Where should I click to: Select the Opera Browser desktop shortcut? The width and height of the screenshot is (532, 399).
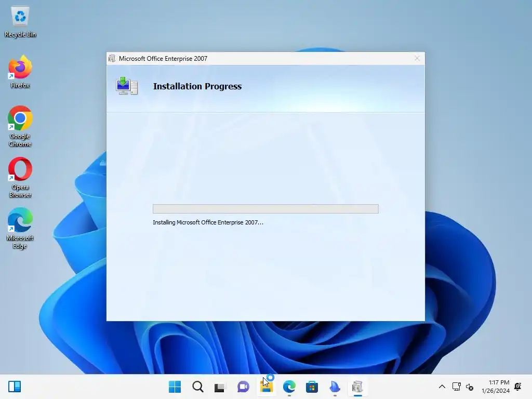tap(20, 178)
